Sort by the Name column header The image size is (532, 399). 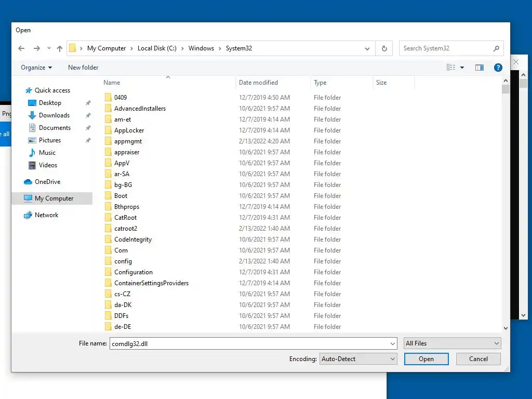pos(112,83)
